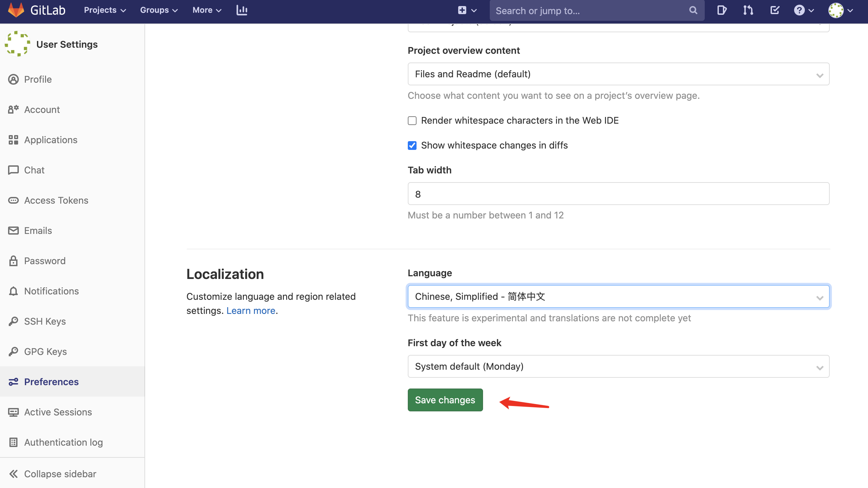Uncheck Show whitespace changes in diffs
Image resolution: width=868 pixels, height=488 pixels.
[x=412, y=145]
